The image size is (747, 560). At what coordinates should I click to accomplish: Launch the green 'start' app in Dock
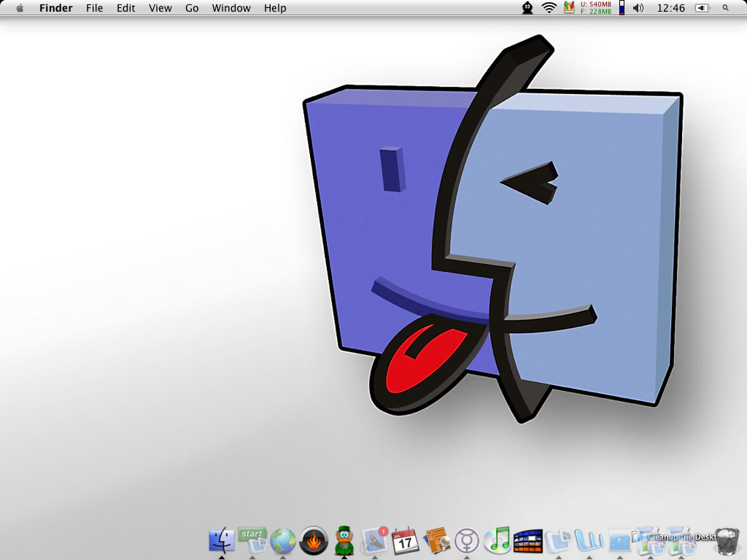[x=252, y=541]
